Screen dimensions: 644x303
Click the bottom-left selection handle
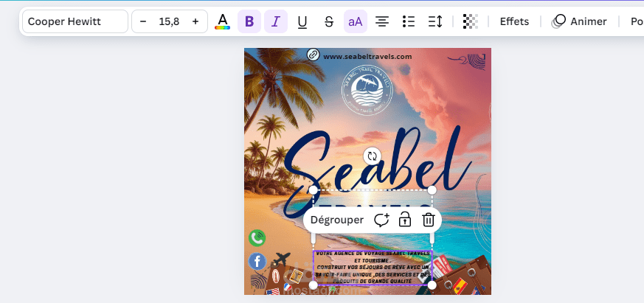pyautogui.click(x=313, y=285)
